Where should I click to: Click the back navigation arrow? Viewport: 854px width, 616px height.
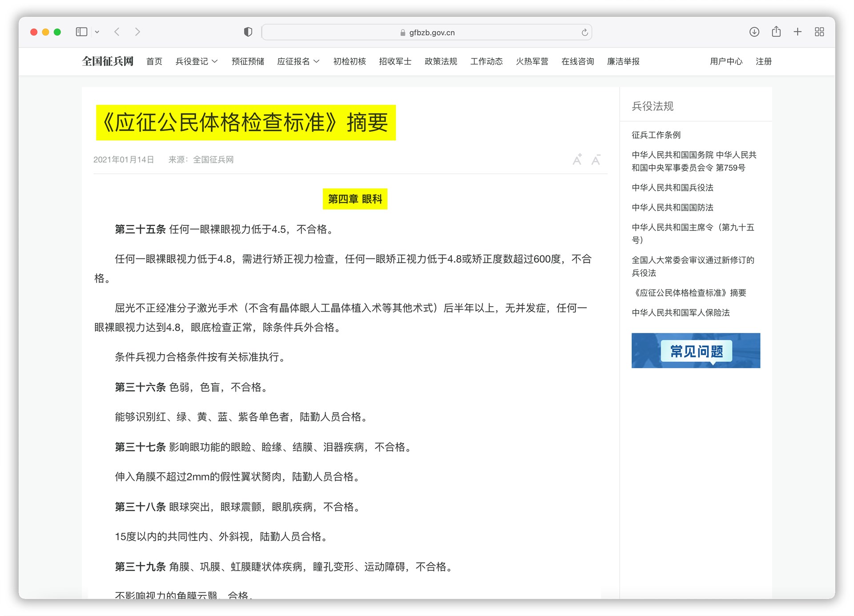(117, 32)
